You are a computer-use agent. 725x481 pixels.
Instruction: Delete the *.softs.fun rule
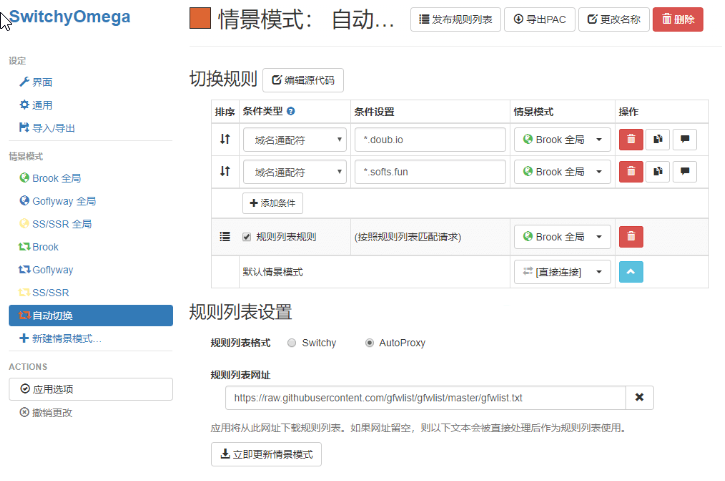[x=631, y=172]
